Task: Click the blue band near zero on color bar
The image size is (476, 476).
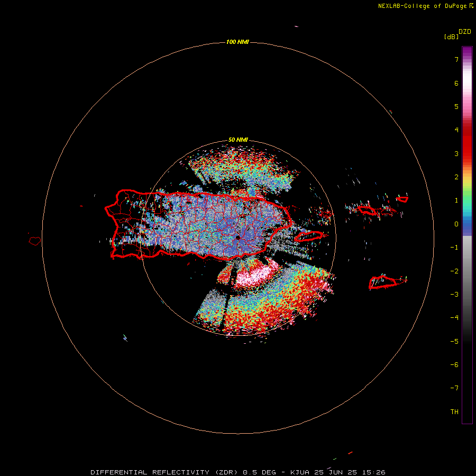Action: click(x=467, y=225)
